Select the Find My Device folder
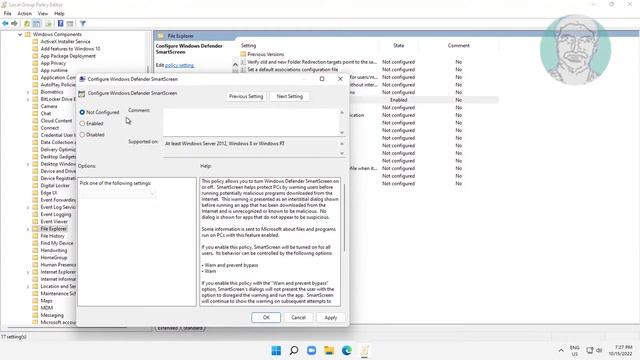This screenshot has width=640, height=360. coord(57,243)
